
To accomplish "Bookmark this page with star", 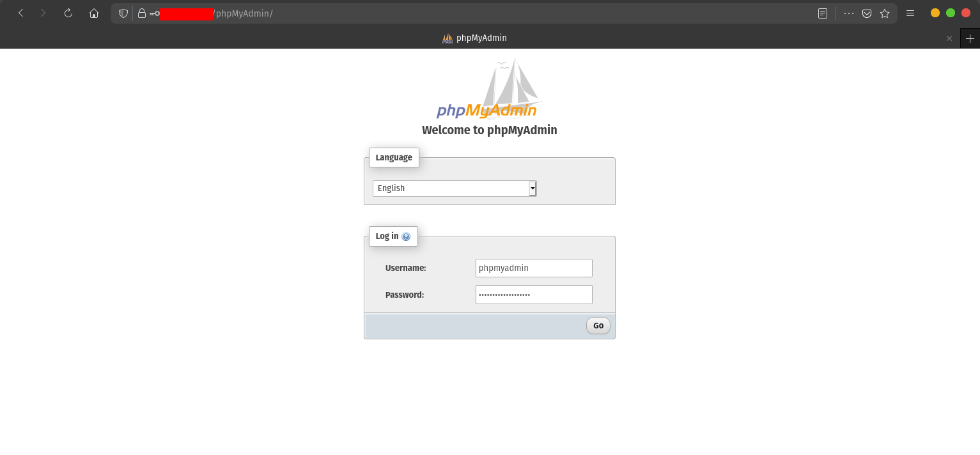I will (885, 13).
